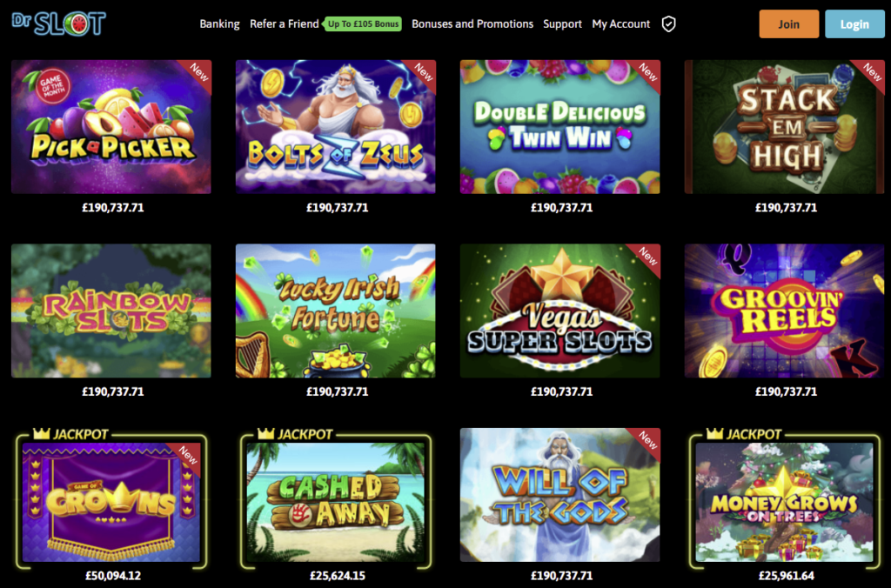Click the orange Join button

pos(788,23)
